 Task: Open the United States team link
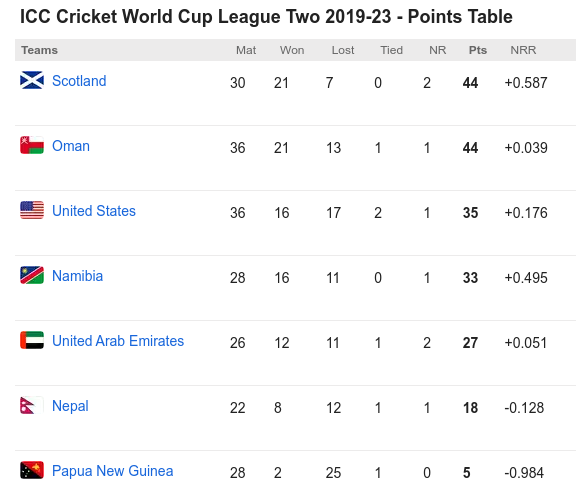click(94, 211)
